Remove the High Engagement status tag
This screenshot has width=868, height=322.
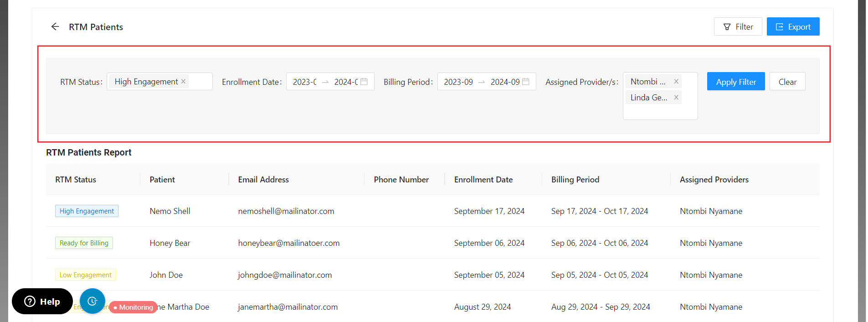coord(183,82)
